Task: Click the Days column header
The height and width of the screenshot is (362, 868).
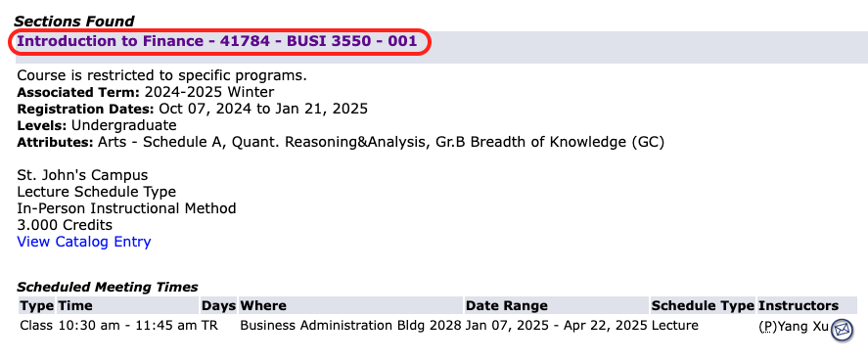Action: (219, 305)
